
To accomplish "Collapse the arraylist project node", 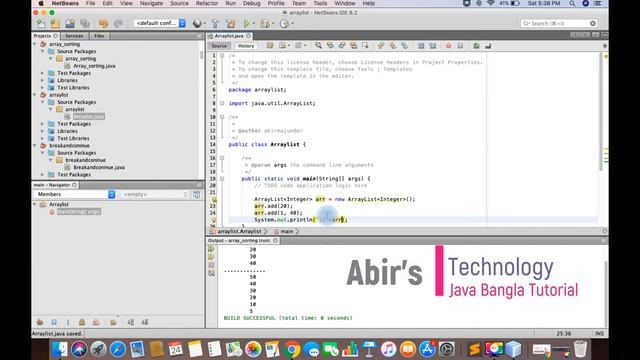I will pos(35,95).
